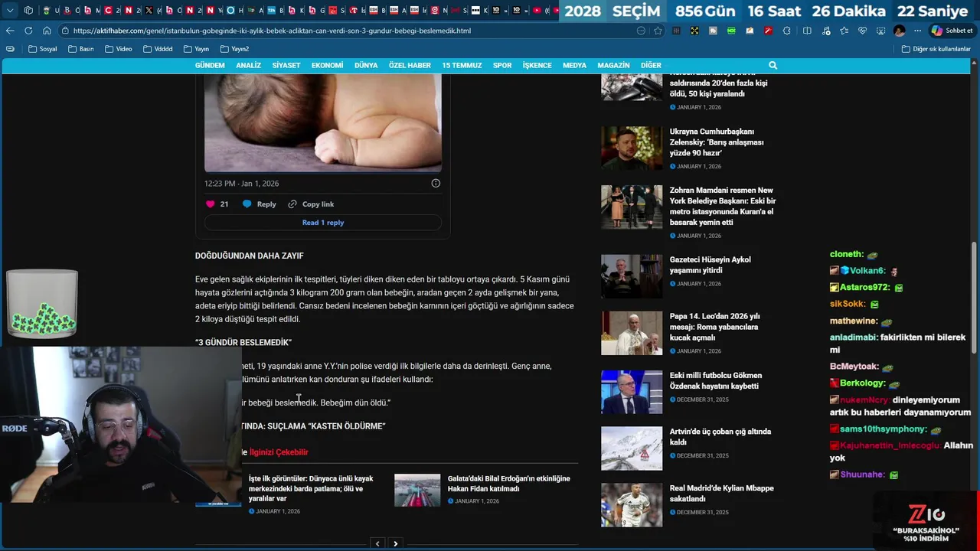Click the tweet info circle icon
Image resolution: width=980 pixels, height=551 pixels.
436,183
